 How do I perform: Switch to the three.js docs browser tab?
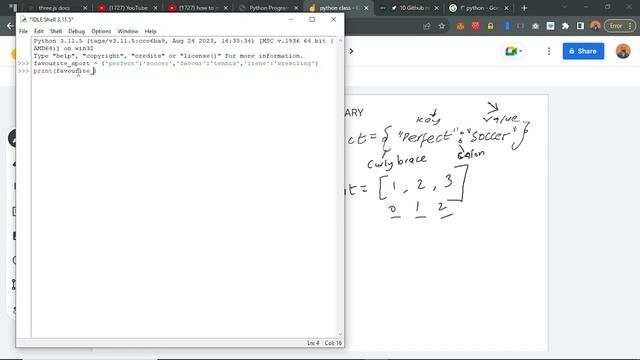tap(54, 8)
